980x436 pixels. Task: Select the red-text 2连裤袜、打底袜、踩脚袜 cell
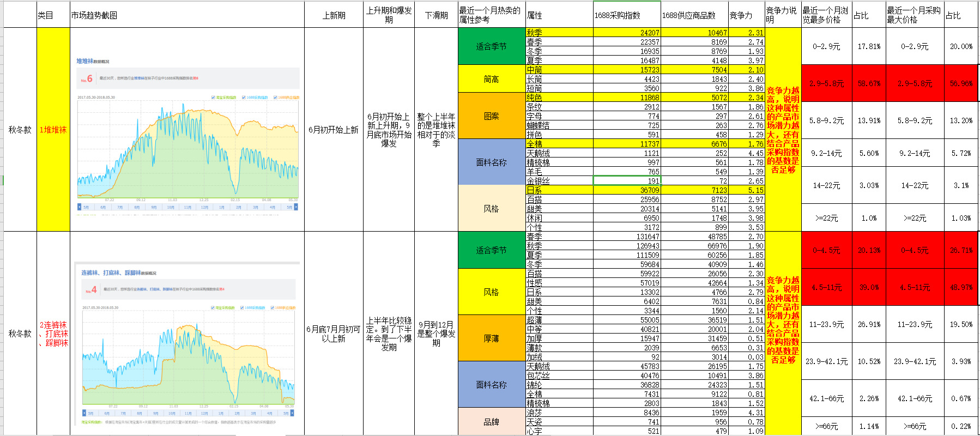[53, 334]
